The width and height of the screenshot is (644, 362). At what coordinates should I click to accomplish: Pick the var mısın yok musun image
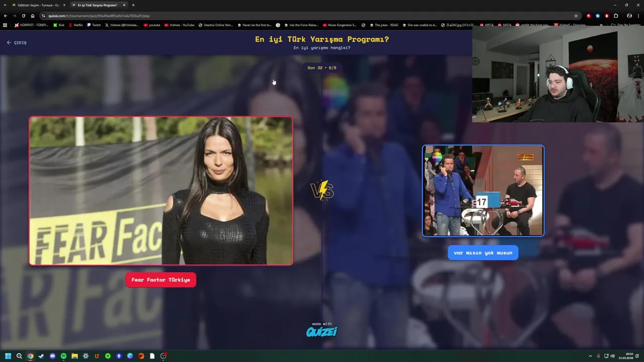[x=483, y=191]
